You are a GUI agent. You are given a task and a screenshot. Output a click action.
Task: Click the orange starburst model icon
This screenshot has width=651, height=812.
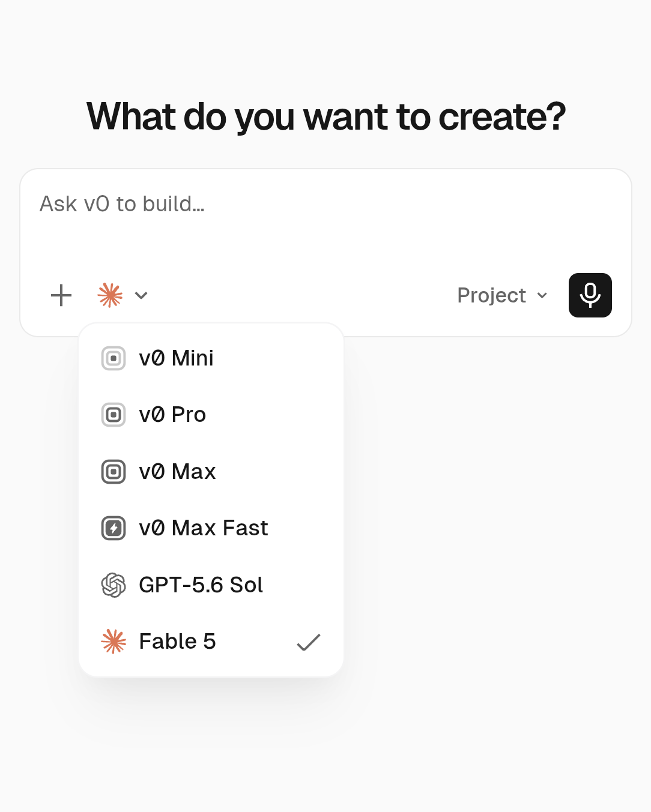point(111,295)
